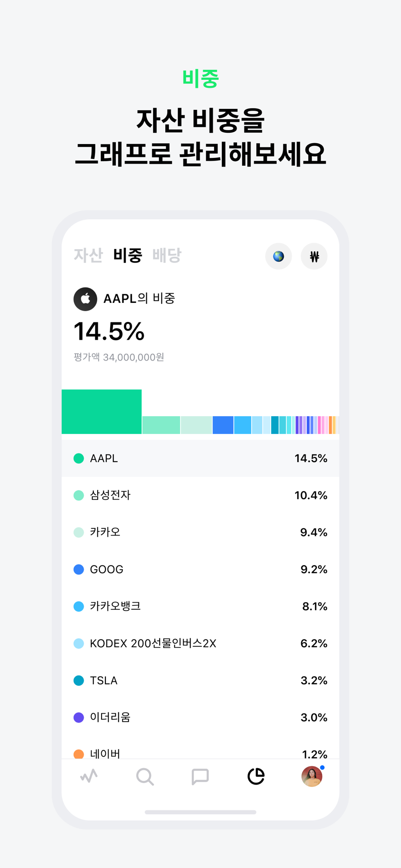Open the AAPL row in list
Screen dimensions: 401x868
click(x=200, y=458)
